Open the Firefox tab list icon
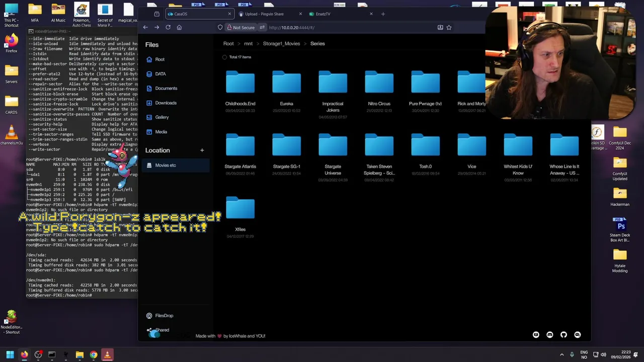Image resolution: width=644 pixels, height=362 pixels. coord(156,14)
